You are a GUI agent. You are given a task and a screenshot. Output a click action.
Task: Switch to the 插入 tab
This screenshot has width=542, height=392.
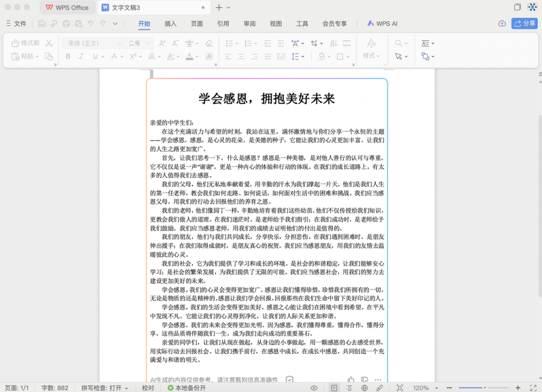[x=170, y=23]
